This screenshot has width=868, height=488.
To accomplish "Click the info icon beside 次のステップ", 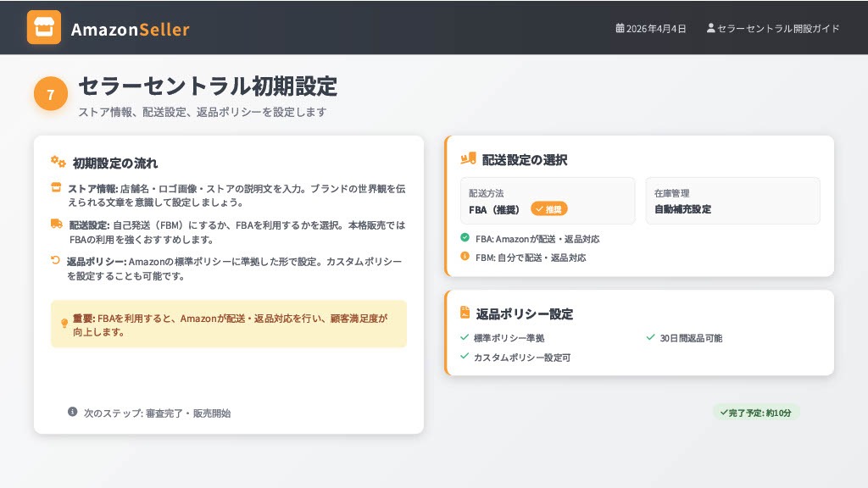I will [73, 412].
